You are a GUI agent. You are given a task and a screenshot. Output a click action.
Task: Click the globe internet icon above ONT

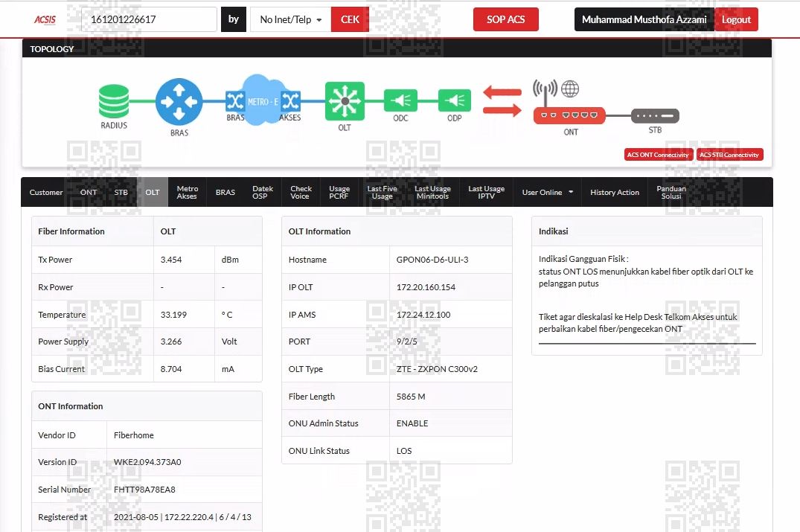[570, 89]
